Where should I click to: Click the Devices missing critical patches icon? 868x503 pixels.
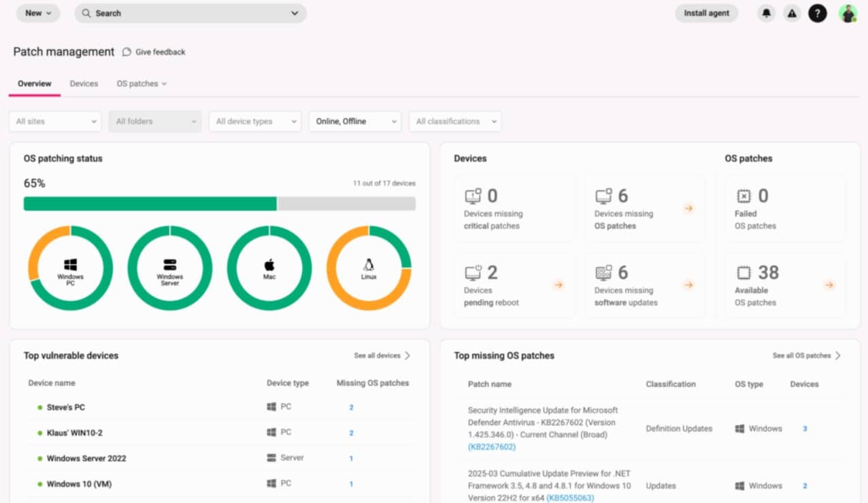tap(473, 196)
